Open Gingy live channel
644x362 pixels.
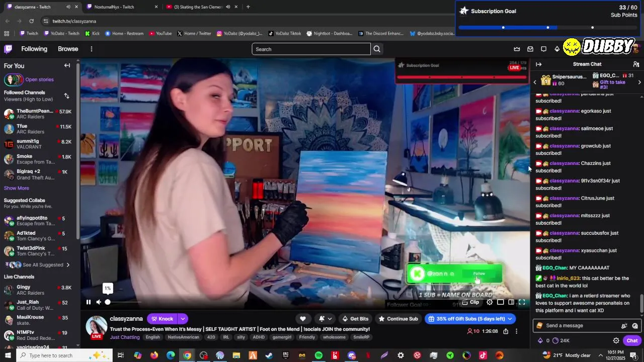pos(38,290)
